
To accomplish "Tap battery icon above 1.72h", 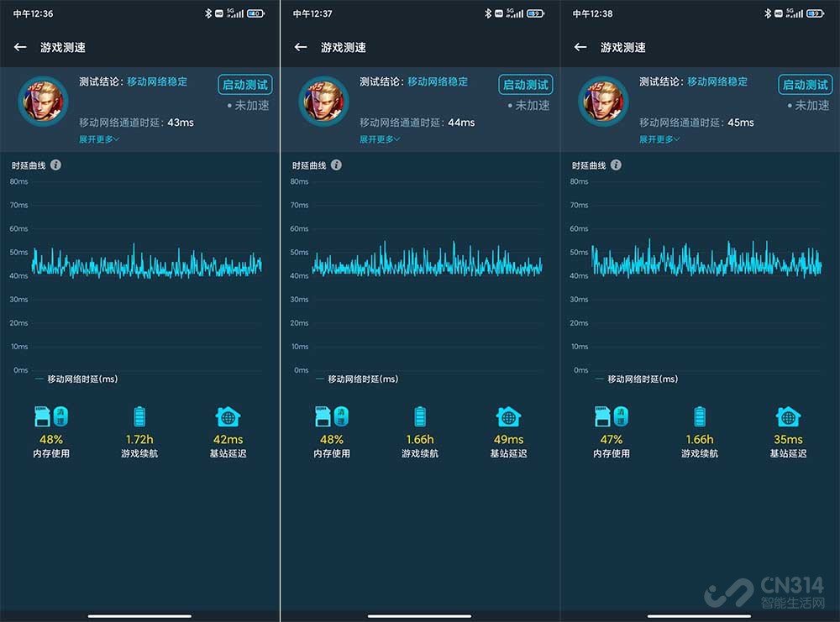I will [139, 416].
